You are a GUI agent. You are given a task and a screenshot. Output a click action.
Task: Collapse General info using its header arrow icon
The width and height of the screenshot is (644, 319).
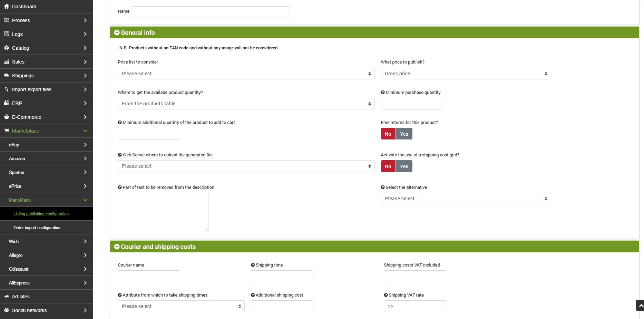[117, 33]
